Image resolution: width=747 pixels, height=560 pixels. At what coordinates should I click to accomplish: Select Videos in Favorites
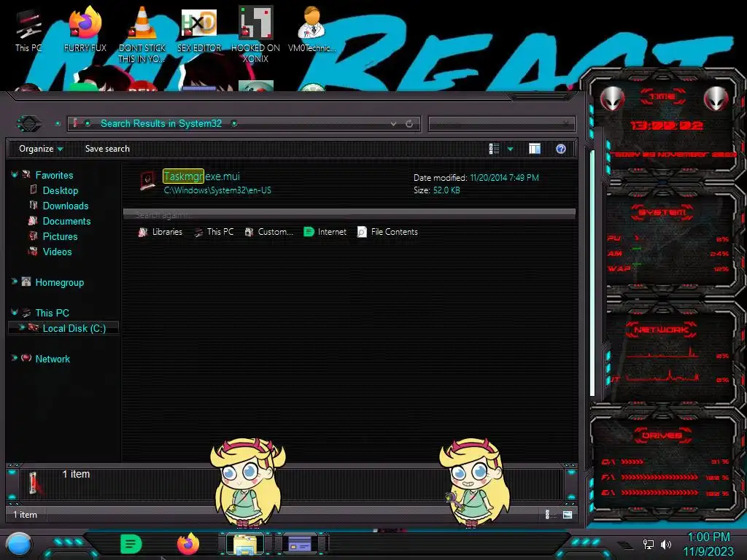tap(57, 252)
